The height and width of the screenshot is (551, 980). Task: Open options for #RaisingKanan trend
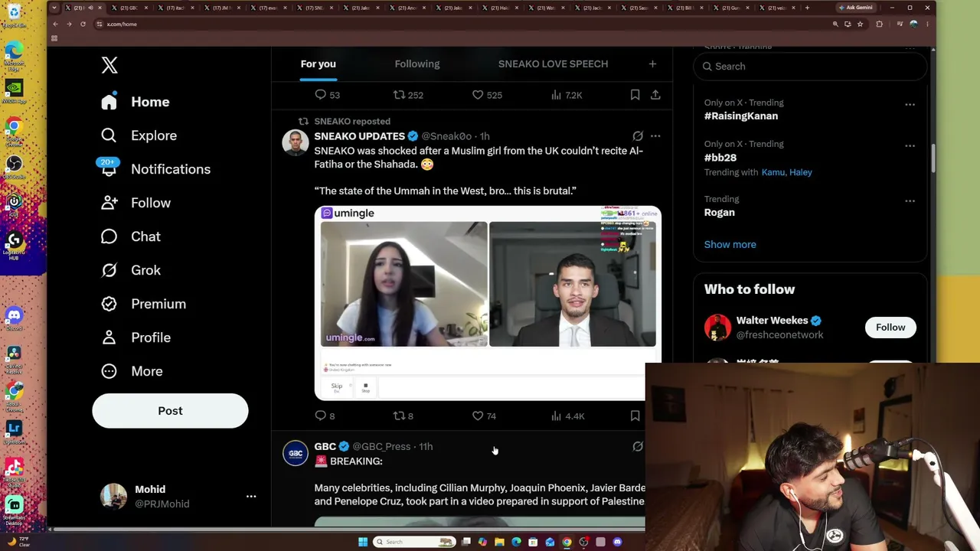tap(910, 104)
